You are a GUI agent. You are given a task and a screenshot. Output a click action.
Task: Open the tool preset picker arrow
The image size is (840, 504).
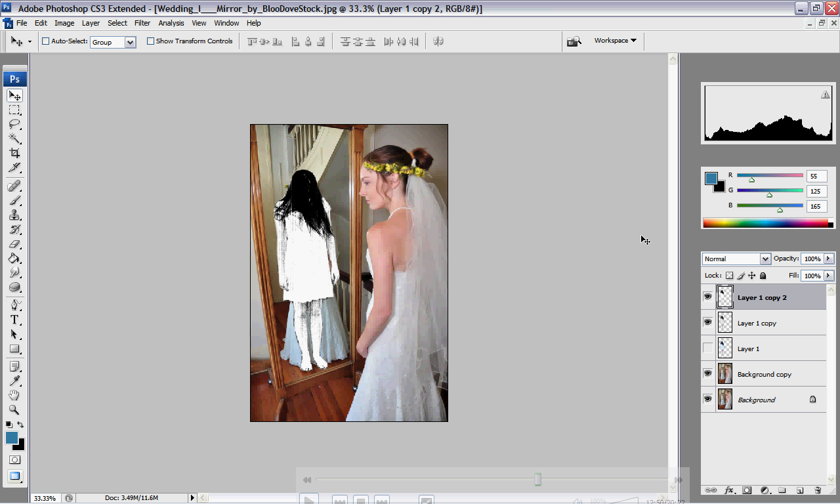pyautogui.click(x=30, y=42)
